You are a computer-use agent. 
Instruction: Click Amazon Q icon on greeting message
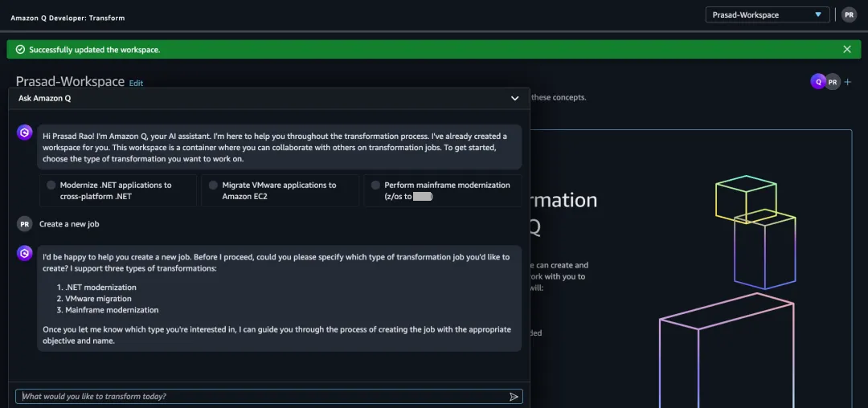pyautogui.click(x=25, y=133)
